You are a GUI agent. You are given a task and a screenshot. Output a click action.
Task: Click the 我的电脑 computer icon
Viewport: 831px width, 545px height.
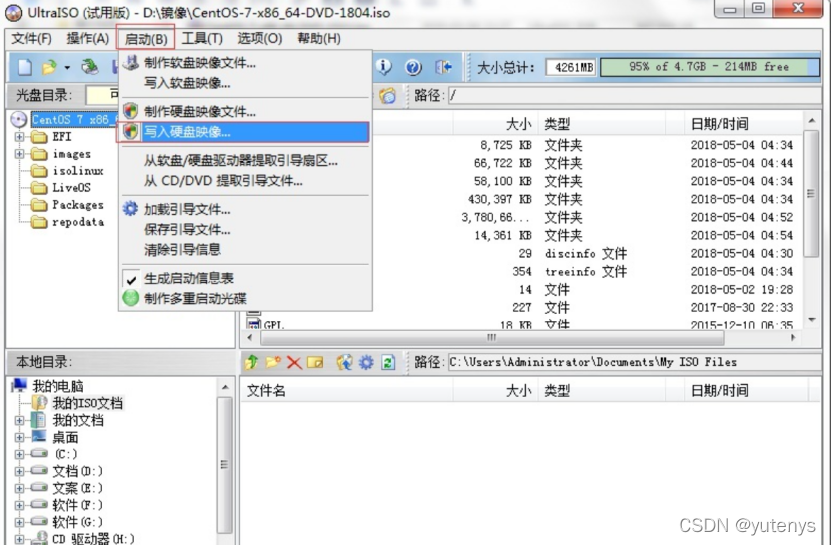click(20, 385)
